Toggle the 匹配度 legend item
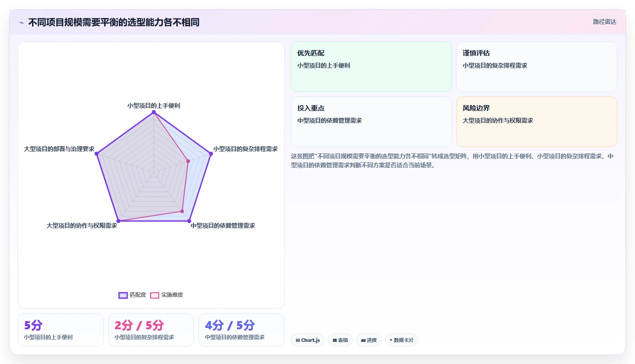This screenshot has width=635, height=364. pyautogui.click(x=132, y=295)
